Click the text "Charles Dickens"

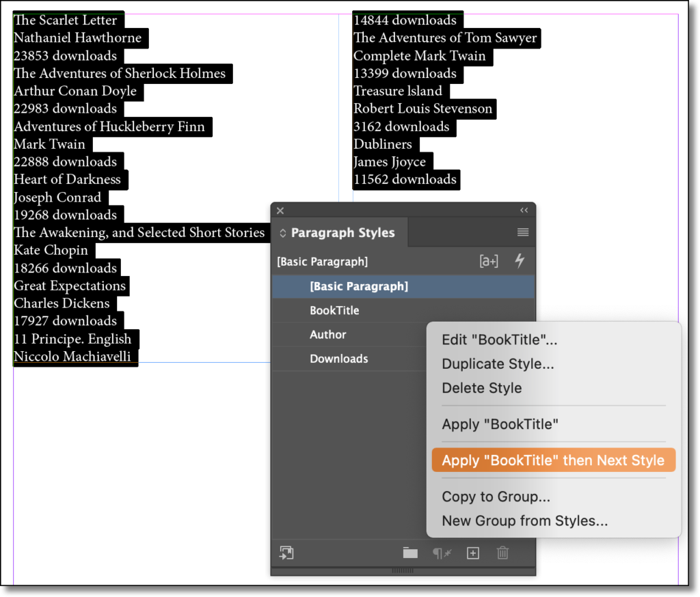coord(62,303)
